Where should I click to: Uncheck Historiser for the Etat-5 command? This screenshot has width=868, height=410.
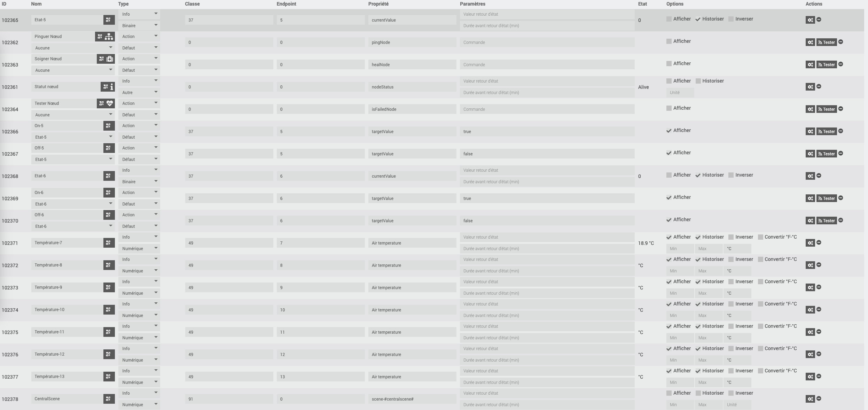pyautogui.click(x=698, y=19)
